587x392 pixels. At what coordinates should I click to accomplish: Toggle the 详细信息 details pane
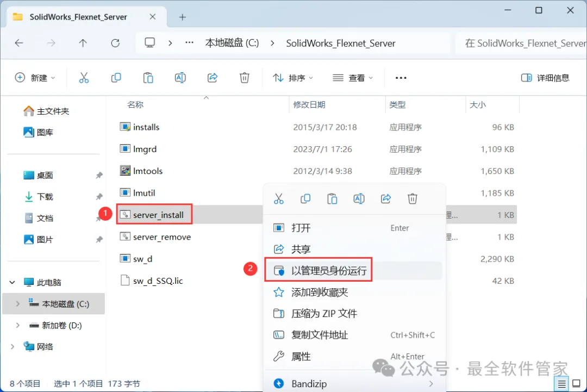coord(546,78)
